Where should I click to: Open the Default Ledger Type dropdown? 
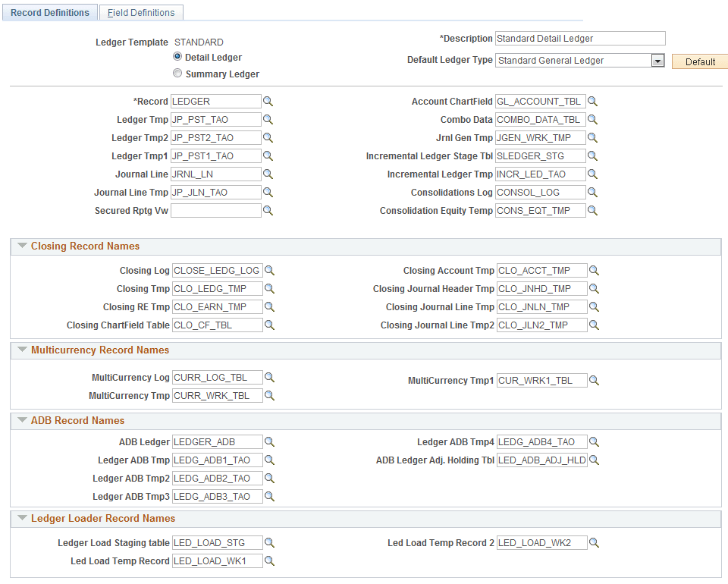pyautogui.click(x=657, y=59)
